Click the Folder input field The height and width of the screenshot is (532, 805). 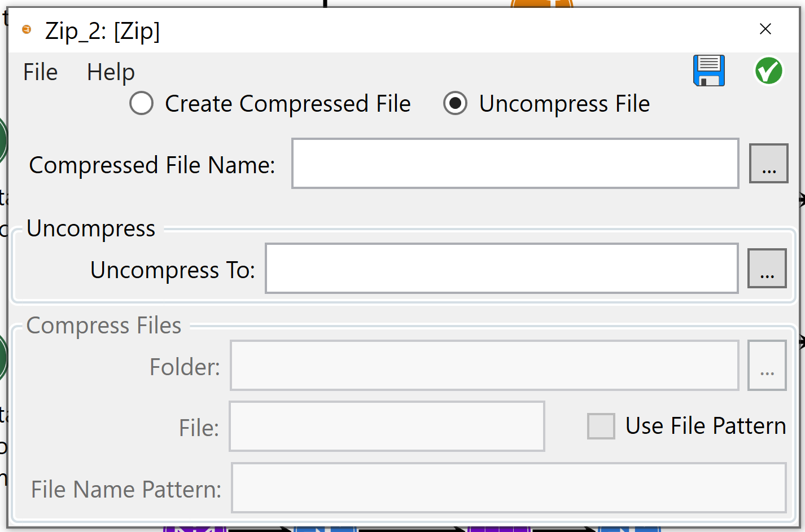[x=484, y=366]
